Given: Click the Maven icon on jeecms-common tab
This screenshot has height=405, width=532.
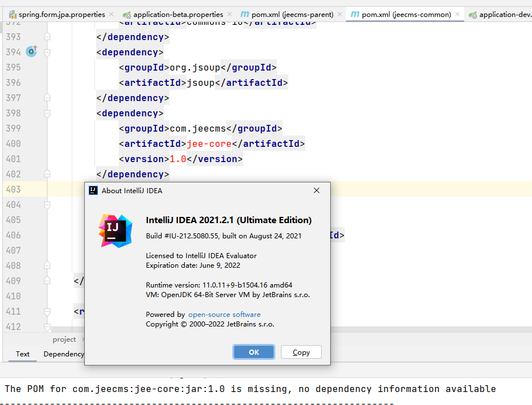Looking at the screenshot, I should (355, 14).
